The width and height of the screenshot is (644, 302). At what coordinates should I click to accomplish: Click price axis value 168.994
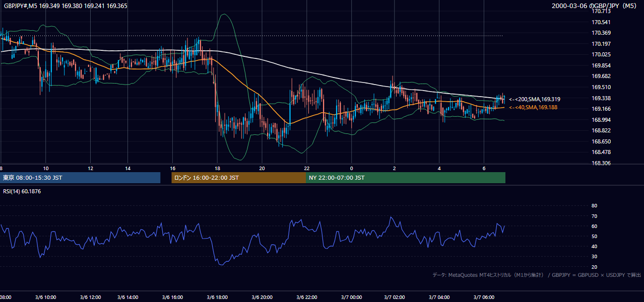601,120
